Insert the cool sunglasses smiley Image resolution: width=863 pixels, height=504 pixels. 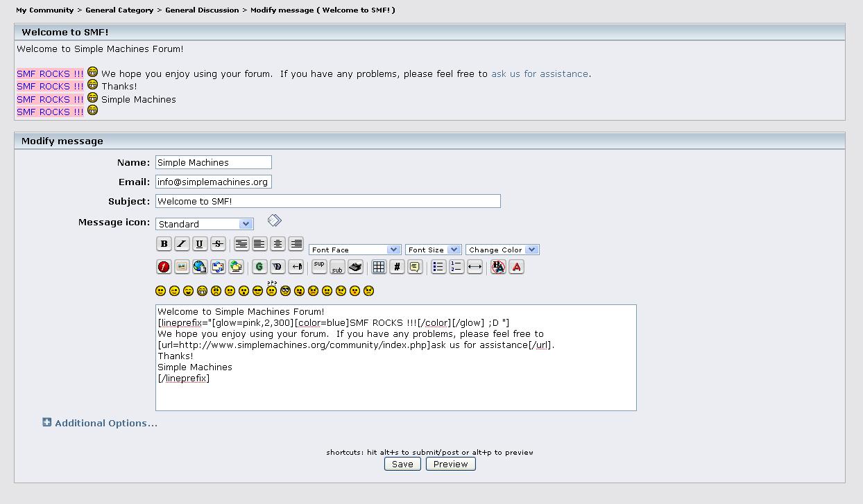click(257, 291)
